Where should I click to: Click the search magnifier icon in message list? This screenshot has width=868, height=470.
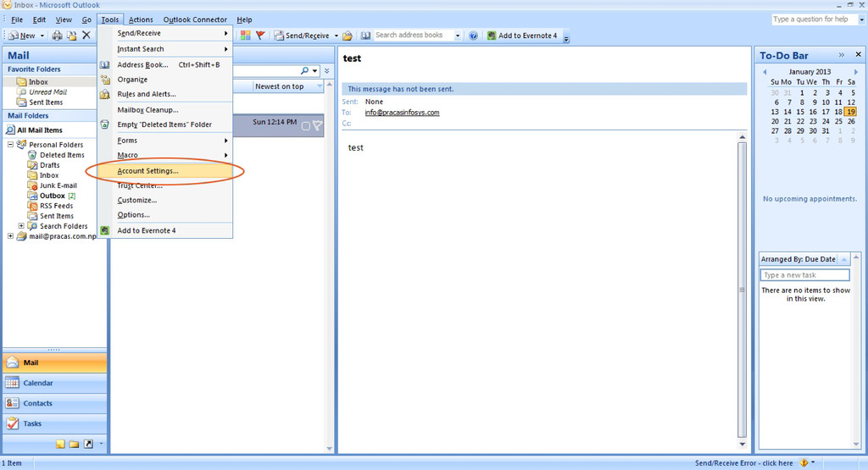click(304, 71)
